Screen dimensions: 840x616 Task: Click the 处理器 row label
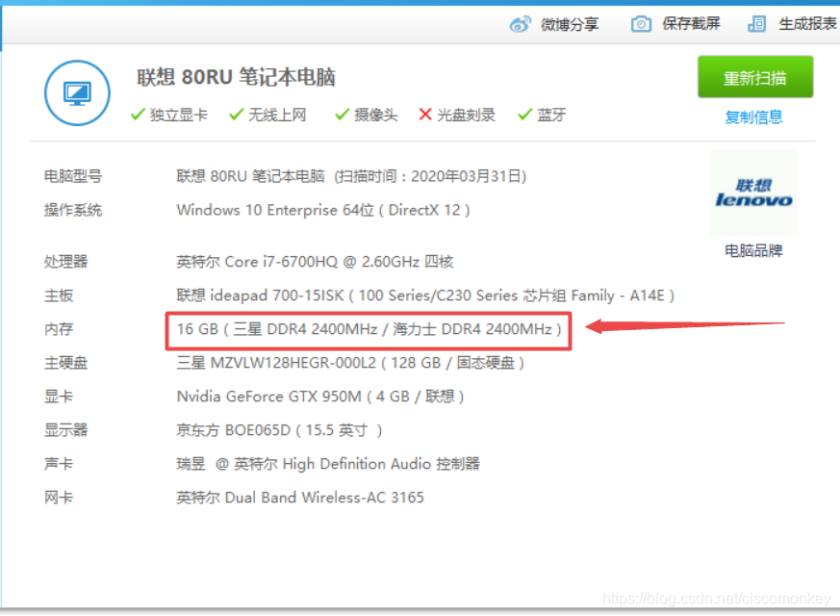tap(65, 262)
